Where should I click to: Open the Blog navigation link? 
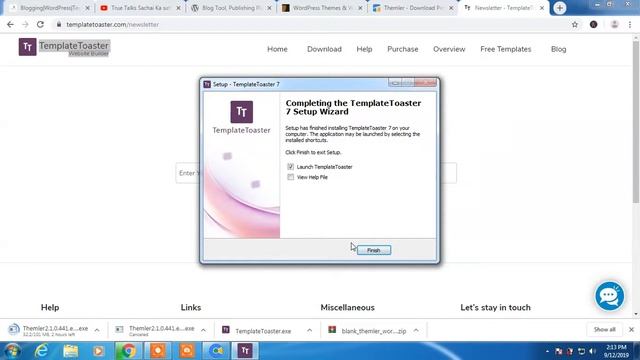pyautogui.click(x=558, y=49)
